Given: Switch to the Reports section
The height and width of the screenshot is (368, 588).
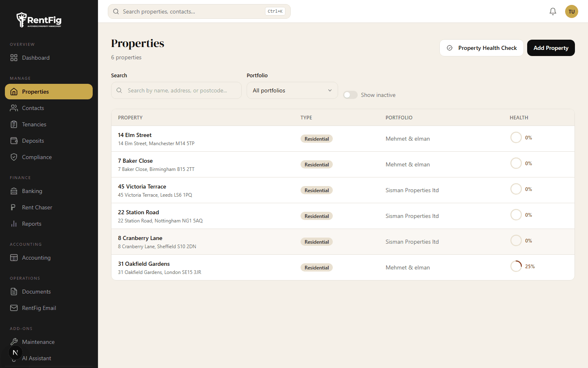Looking at the screenshot, I should coord(32,224).
